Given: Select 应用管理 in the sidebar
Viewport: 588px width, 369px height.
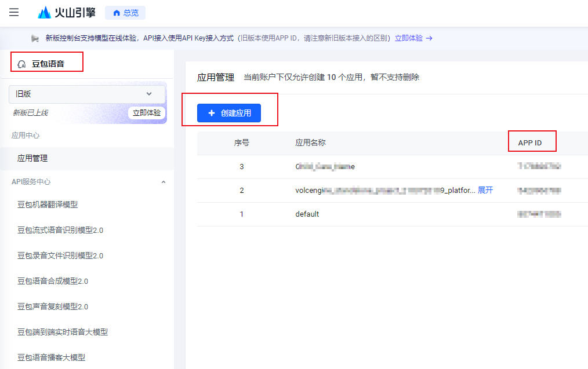Looking at the screenshot, I should click(87, 159).
